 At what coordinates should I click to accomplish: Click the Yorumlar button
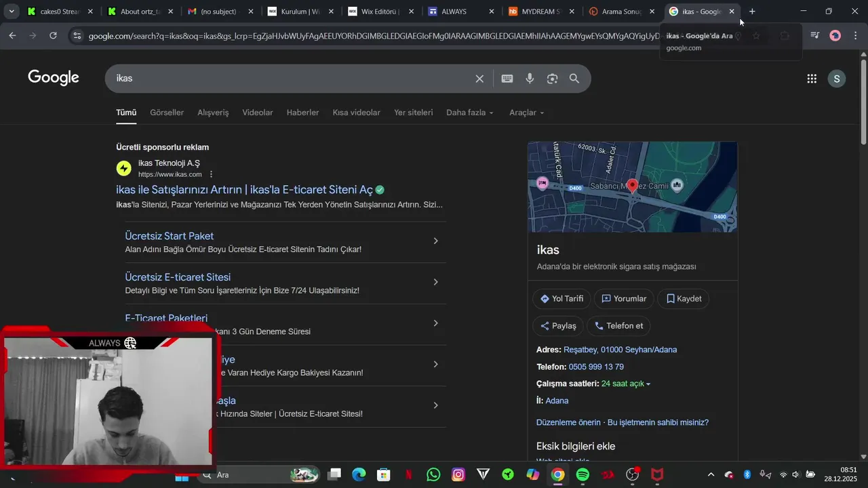(x=624, y=299)
